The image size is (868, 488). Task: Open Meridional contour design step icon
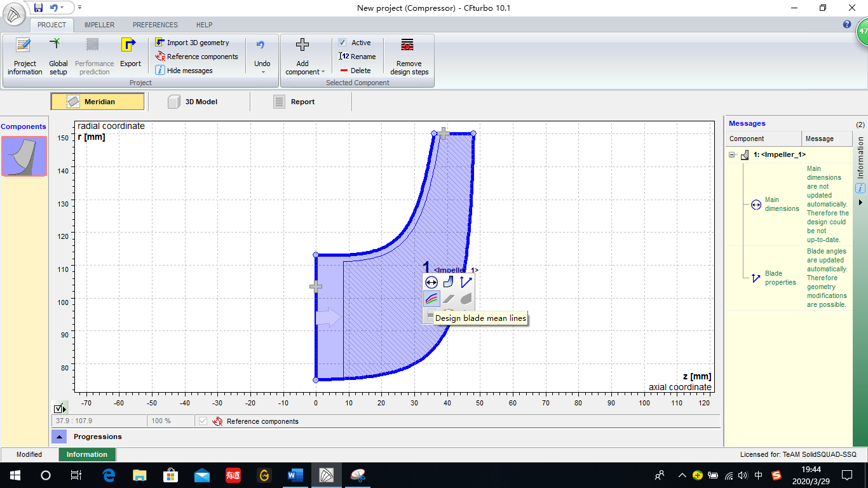pos(449,282)
